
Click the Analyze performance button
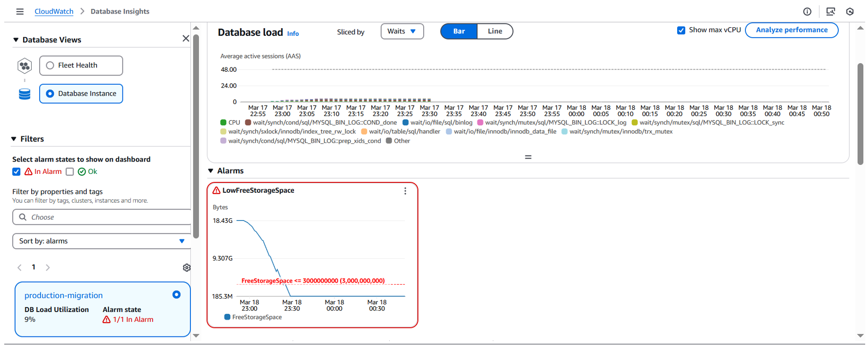tap(792, 30)
